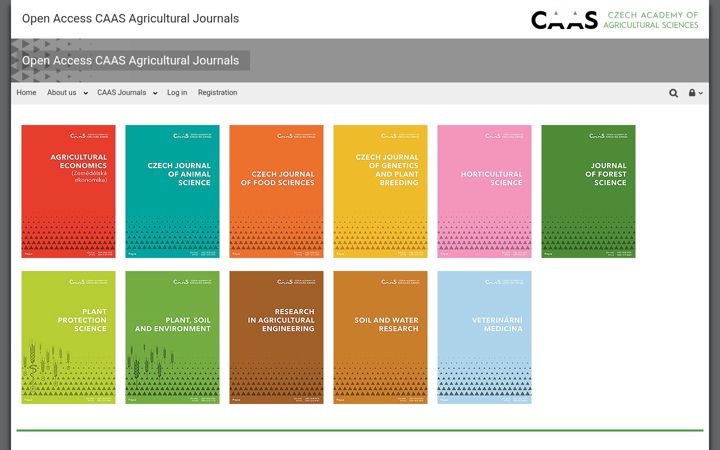Open the lock user menu icon
Image resolution: width=720 pixels, height=450 pixels.
[692, 93]
